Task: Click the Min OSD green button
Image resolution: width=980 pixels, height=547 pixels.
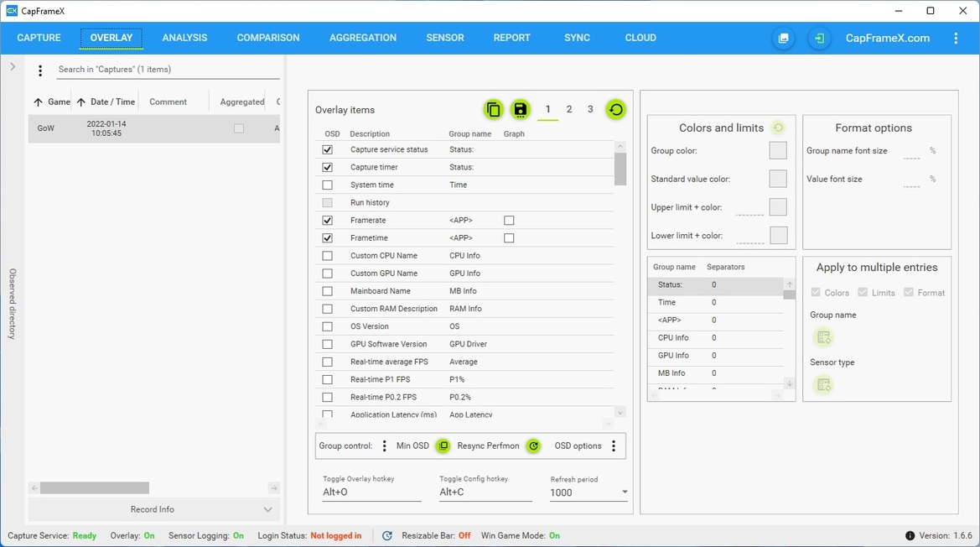Action: click(443, 445)
